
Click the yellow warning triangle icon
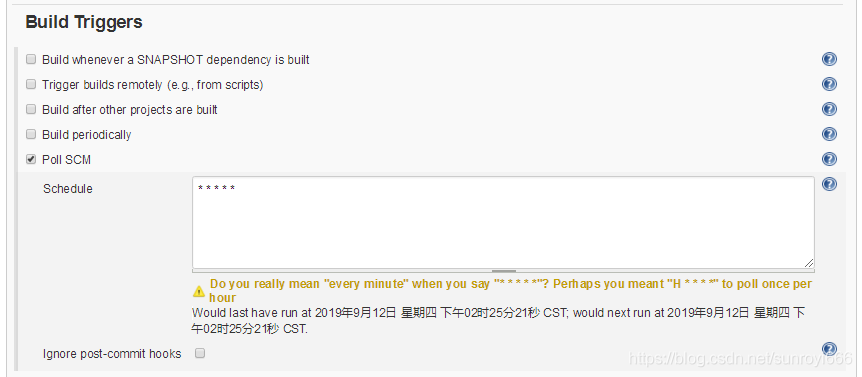click(x=198, y=291)
